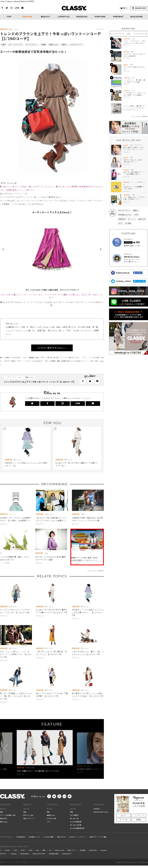The image size is (148, 868).
Task: Open the footer LINE round icon
Action: pos(64,796)
